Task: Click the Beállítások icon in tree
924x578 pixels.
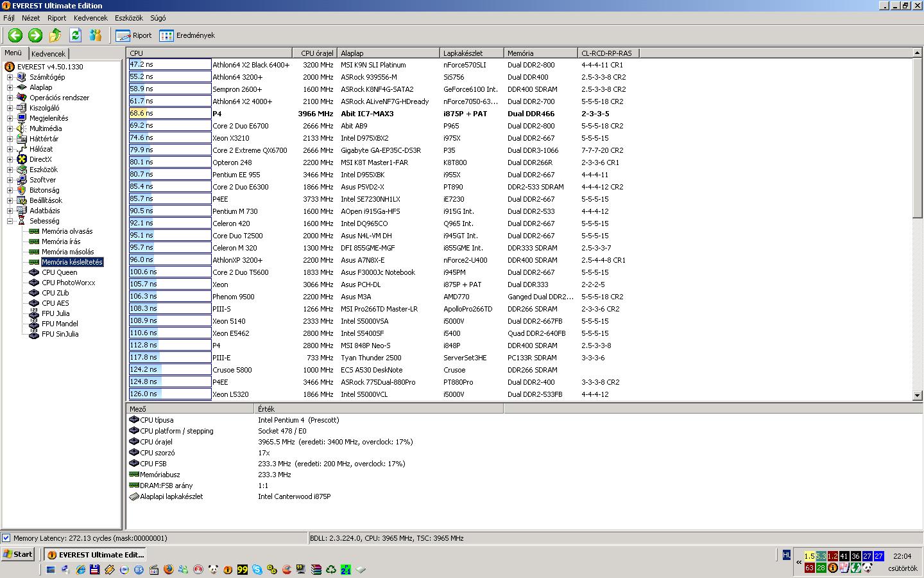Action: [x=22, y=200]
